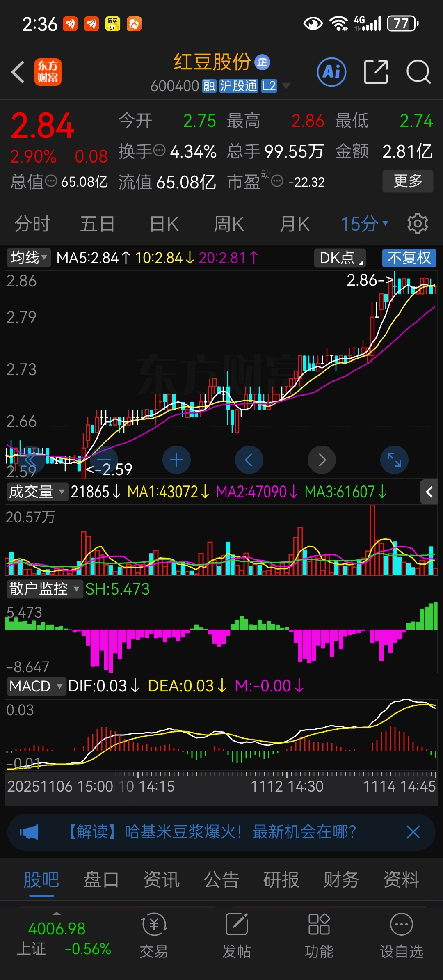Open 功能 functions icon
The height and width of the screenshot is (980, 443).
[x=319, y=936]
